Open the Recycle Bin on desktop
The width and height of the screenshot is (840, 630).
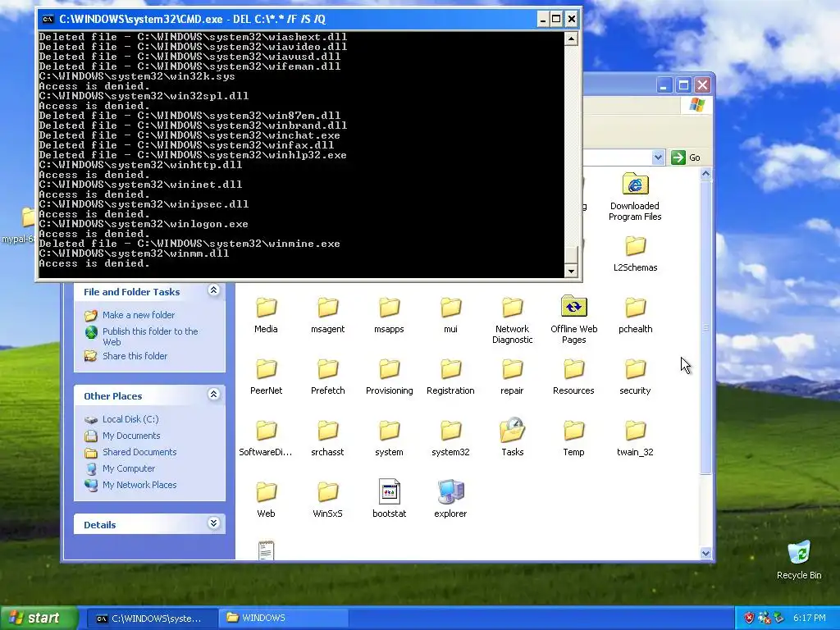(x=799, y=559)
